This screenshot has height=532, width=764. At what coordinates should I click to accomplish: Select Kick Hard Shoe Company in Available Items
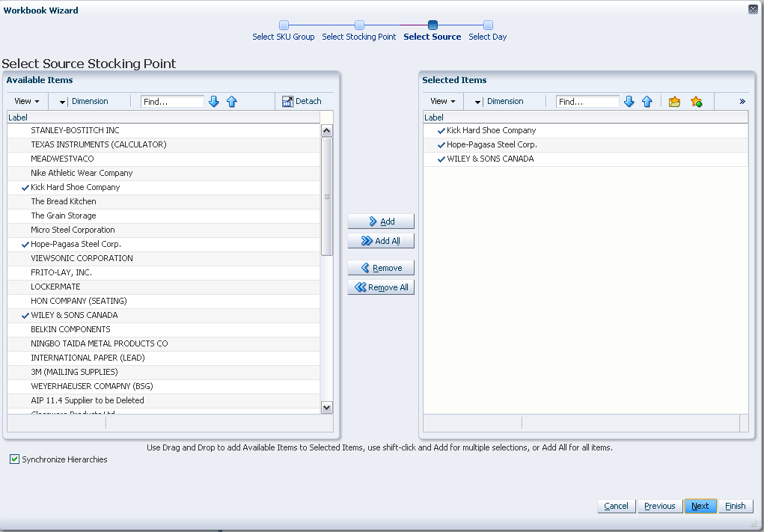coord(163,187)
